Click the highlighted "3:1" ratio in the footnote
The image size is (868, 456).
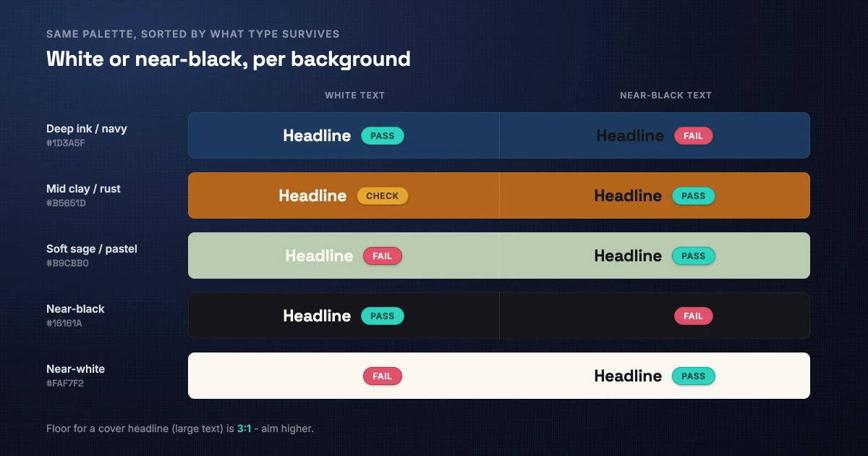244,428
